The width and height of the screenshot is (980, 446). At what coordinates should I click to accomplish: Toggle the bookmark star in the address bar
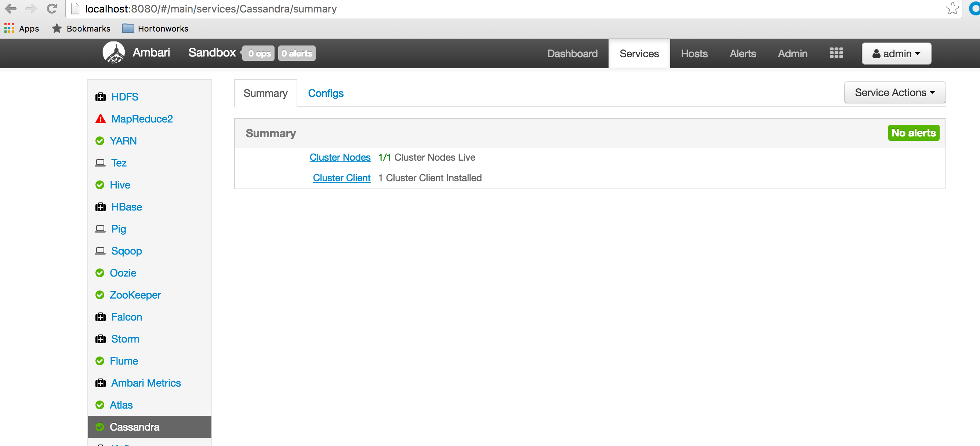click(x=952, y=8)
